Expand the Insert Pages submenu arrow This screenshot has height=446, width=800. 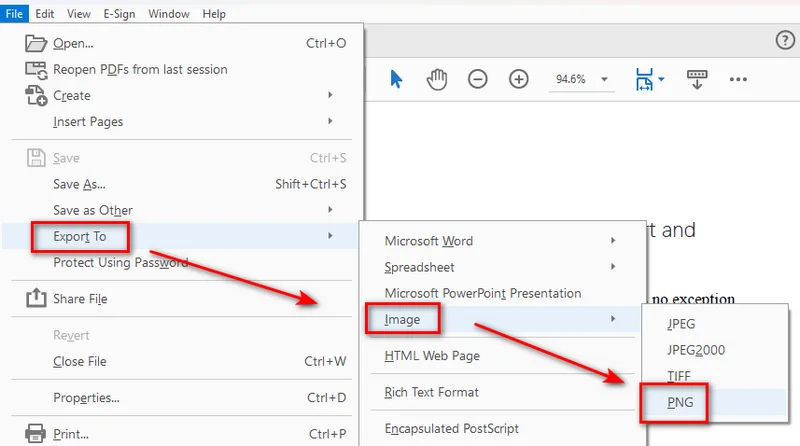coord(331,121)
